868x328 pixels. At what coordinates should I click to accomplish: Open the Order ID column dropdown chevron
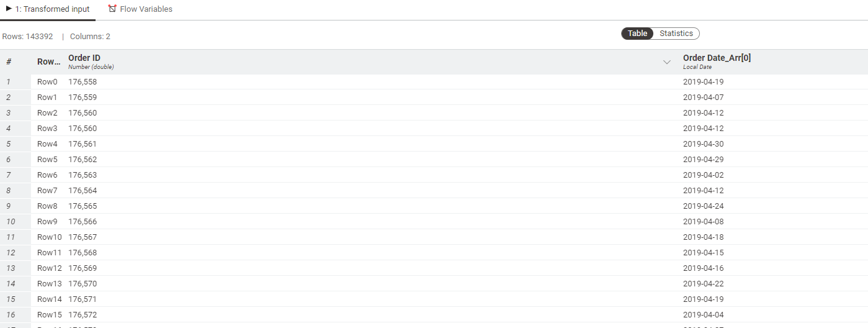point(667,62)
